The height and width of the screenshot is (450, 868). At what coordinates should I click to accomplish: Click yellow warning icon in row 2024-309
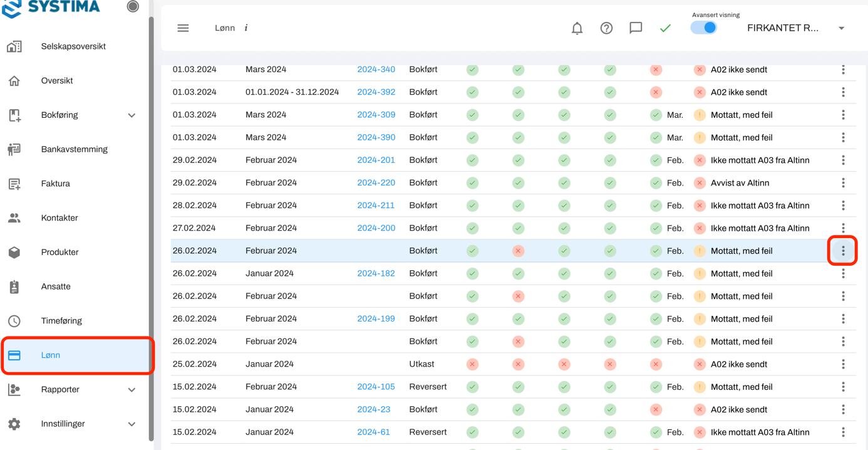(700, 115)
